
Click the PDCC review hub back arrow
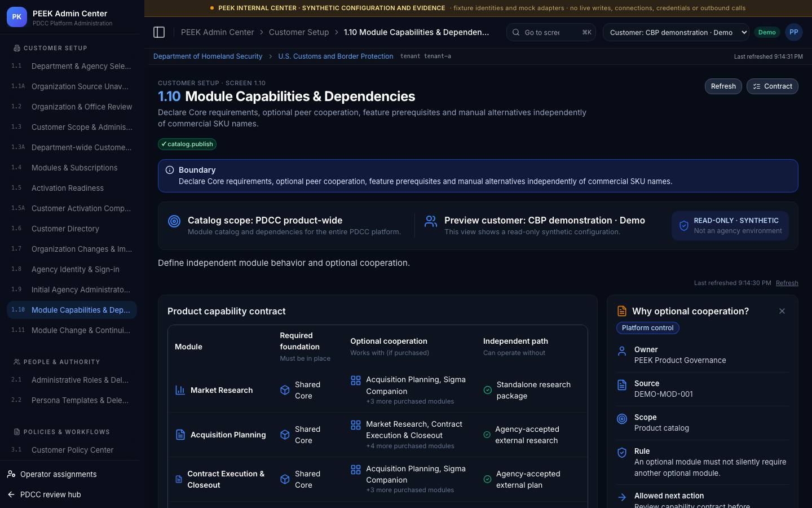11,494
